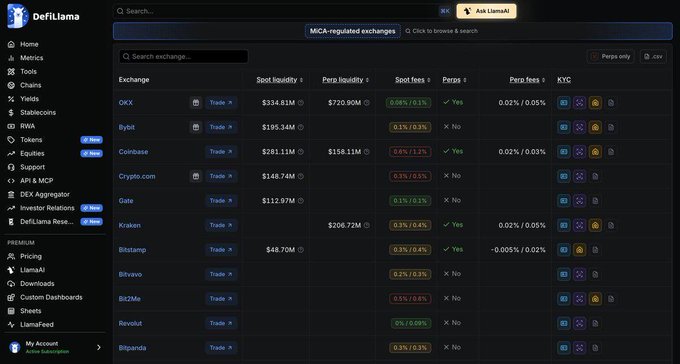Click the gift icon next to OKX
The image size is (680, 364).
pos(196,103)
